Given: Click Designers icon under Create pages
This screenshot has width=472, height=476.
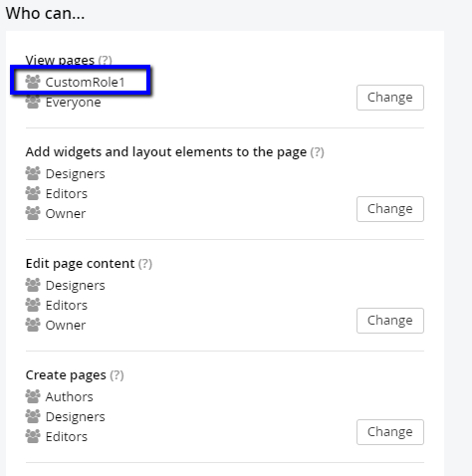Looking at the screenshot, I should (33, 416).
